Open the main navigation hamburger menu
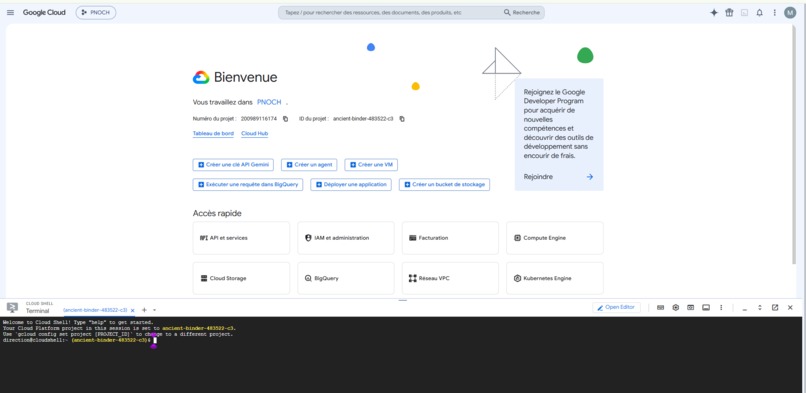This screenshot has width=806, height=393. pyautogui.click(x=10, y=12)
